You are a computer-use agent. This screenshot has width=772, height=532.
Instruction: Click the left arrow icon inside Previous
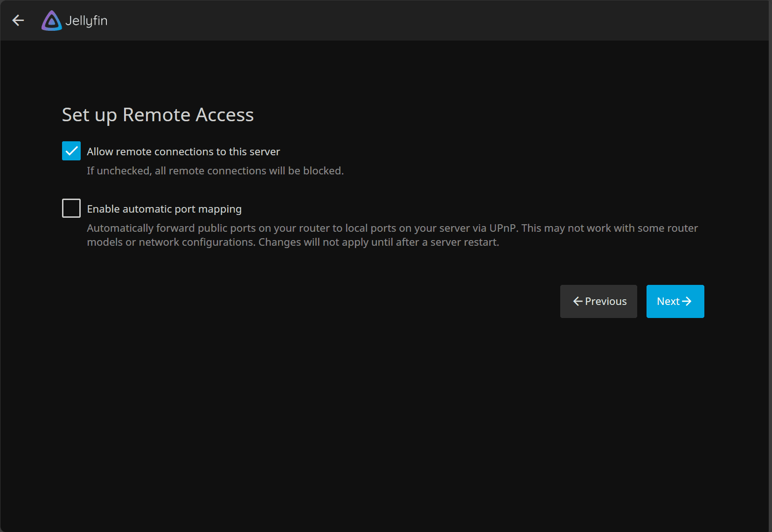tap(577, 302)
